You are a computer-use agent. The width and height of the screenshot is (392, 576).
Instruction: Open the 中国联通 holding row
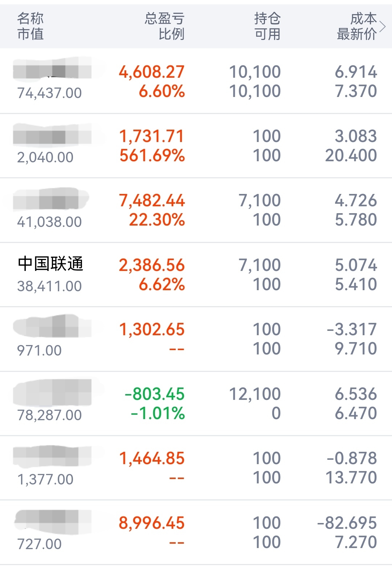196,275
